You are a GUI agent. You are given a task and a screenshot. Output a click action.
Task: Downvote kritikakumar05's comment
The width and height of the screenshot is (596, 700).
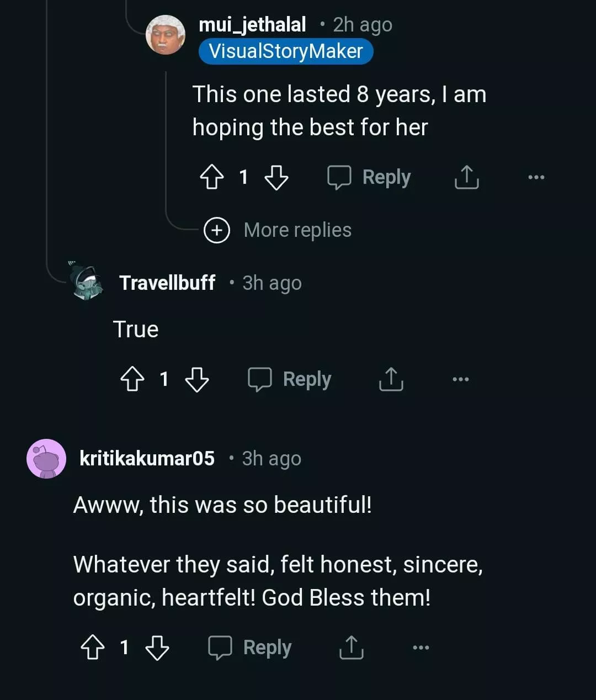(x=157, y=648)
